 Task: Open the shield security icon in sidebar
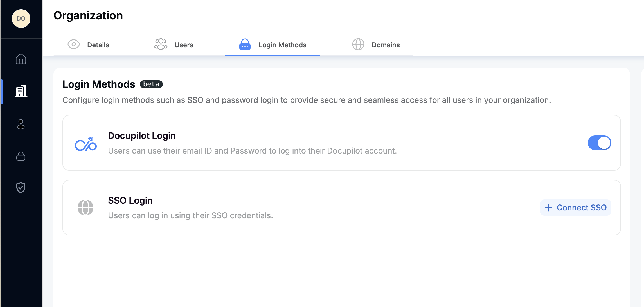(21, 188)
